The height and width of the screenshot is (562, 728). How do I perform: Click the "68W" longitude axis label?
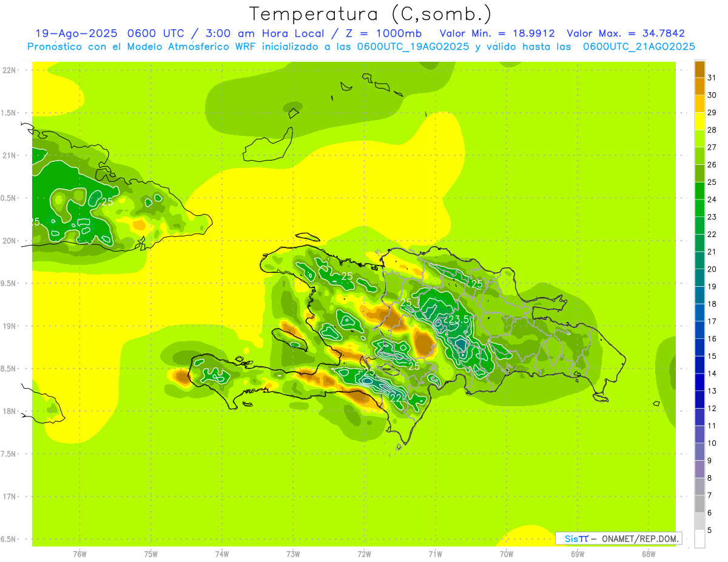(649, 554)
